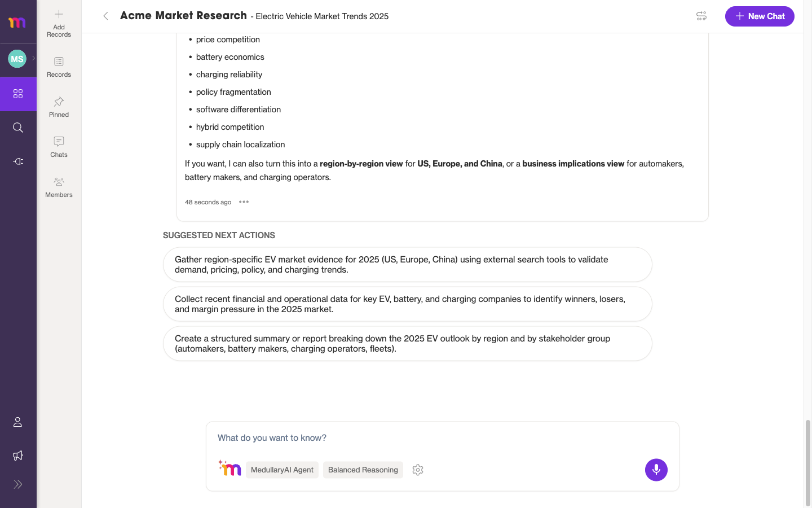Open the MS user avatar workspace
The image size is (812, 508).
[17, 59]
